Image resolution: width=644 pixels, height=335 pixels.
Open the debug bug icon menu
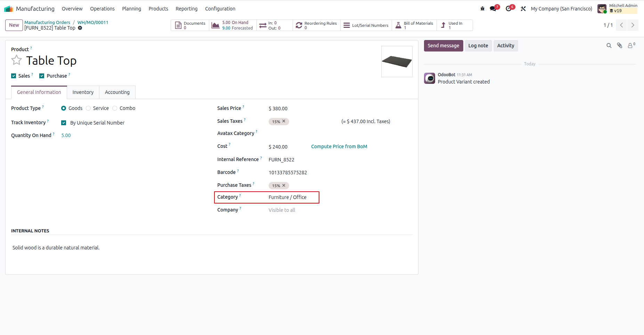[x=482, y=9]
